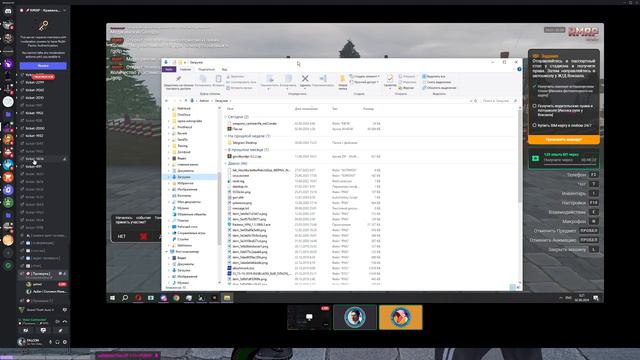Click НЕТ in game event prompt
This screenshot has height=360, width=640.
122,236
